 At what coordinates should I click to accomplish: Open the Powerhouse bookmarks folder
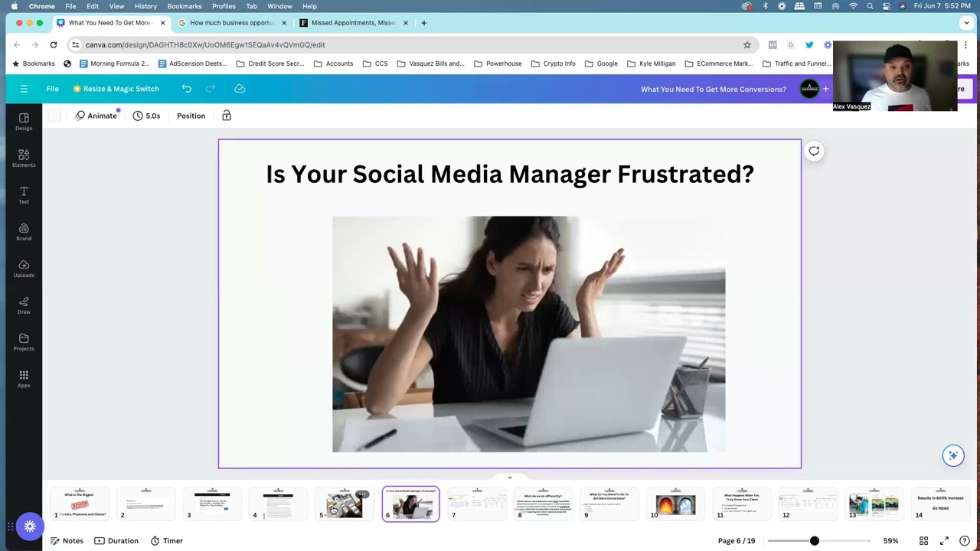[498, 64]
